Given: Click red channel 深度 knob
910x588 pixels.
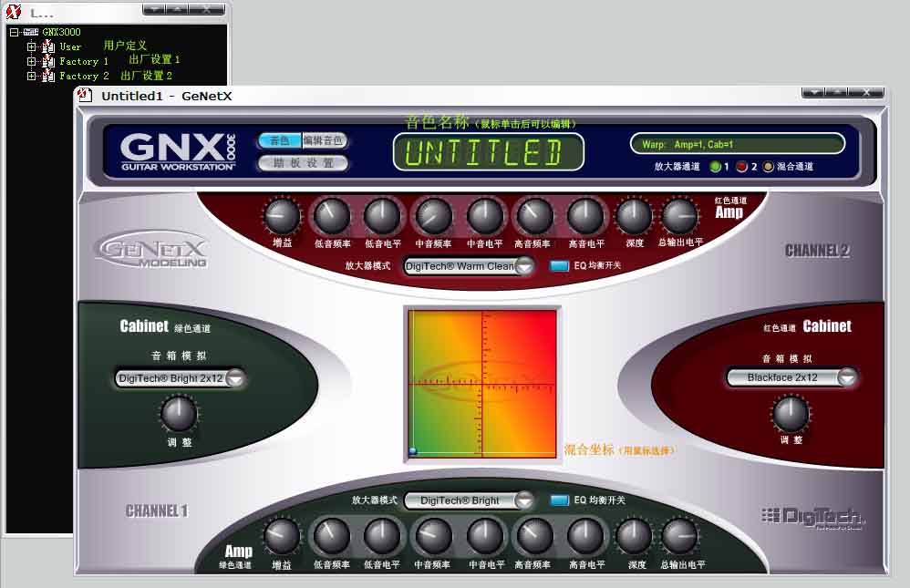Looking at the screenshot, I should coord(634,216).
